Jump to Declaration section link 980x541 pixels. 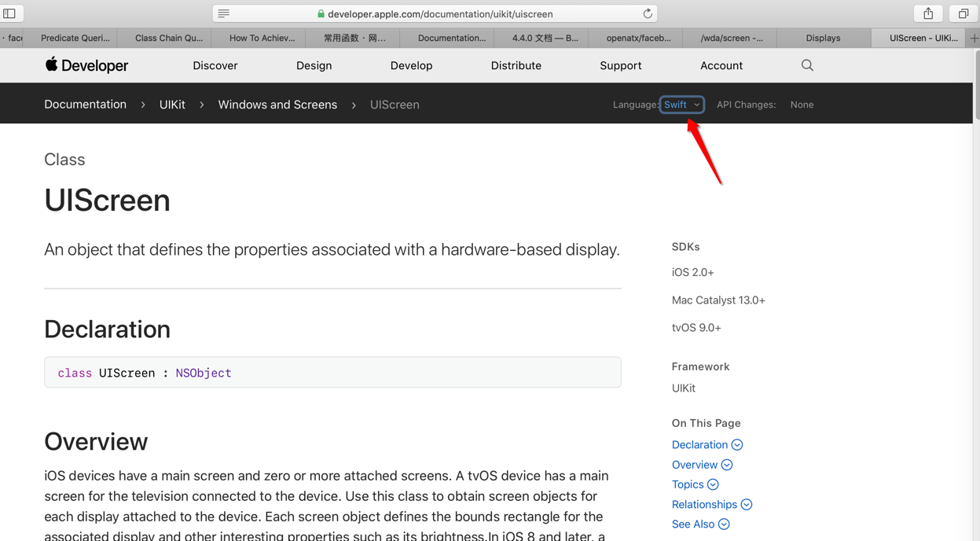pyautogui.click(x=699, y=444)
